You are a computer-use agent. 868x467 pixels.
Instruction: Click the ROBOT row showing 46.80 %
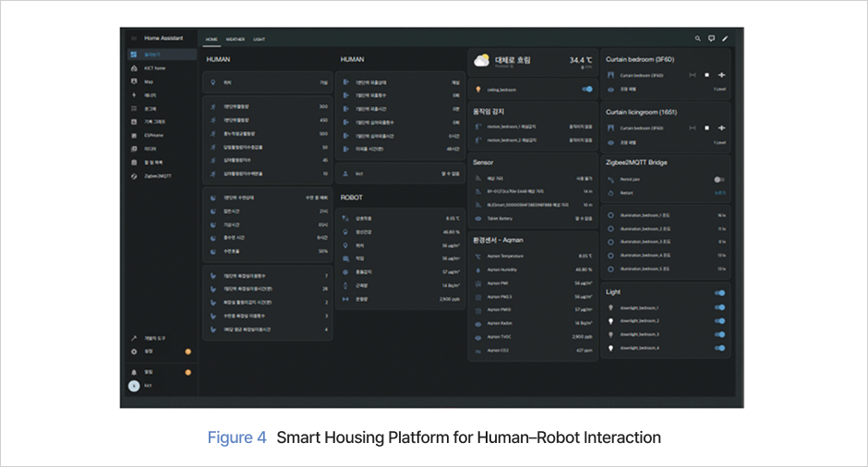point(400,232)
